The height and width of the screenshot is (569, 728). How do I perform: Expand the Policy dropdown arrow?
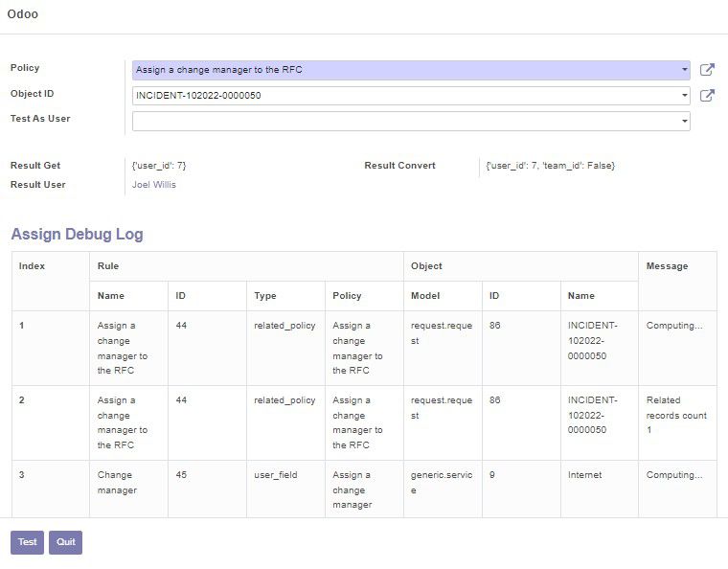684,70
